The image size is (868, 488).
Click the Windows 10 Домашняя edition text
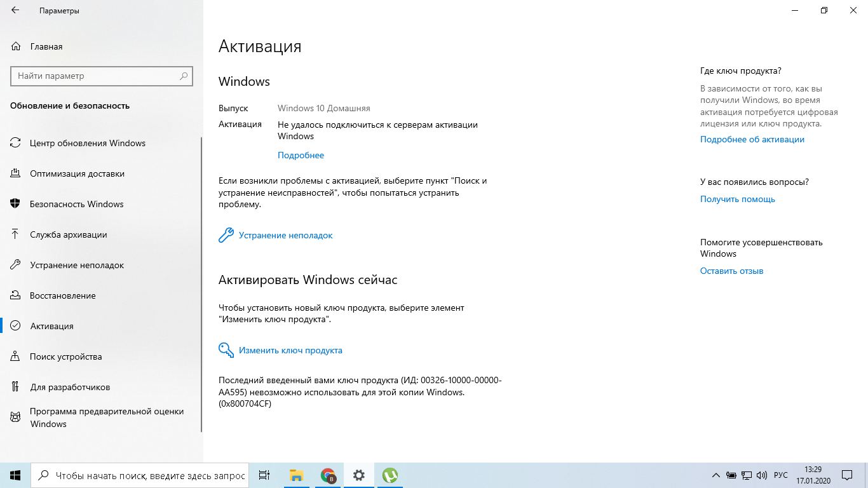[324, 108]
